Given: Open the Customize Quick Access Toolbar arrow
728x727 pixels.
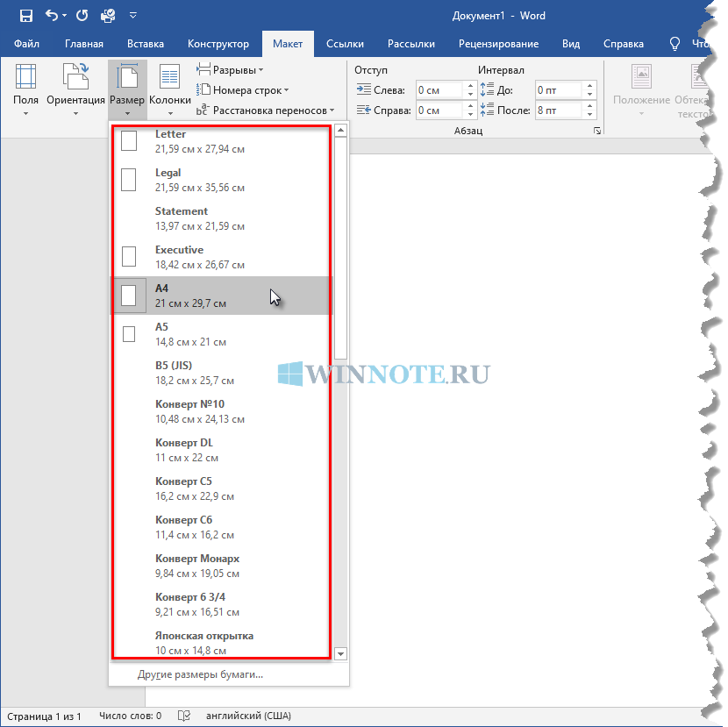Looking at the screenshot, I should (132, 16).
